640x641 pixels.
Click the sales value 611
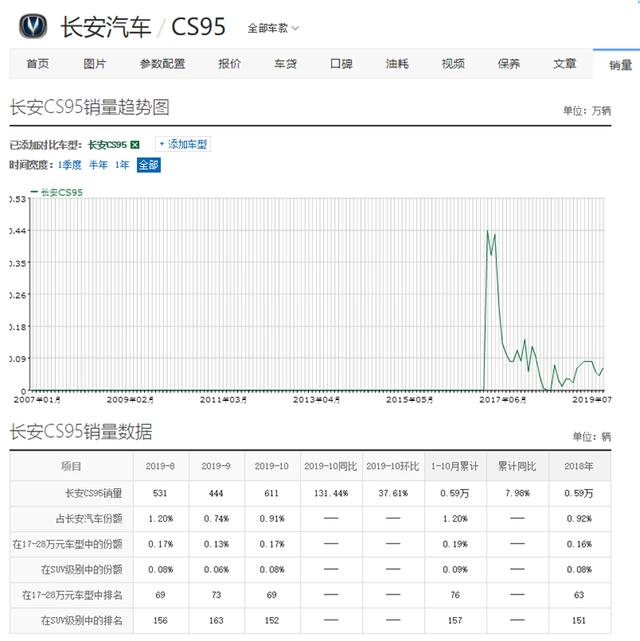[271, 493]
